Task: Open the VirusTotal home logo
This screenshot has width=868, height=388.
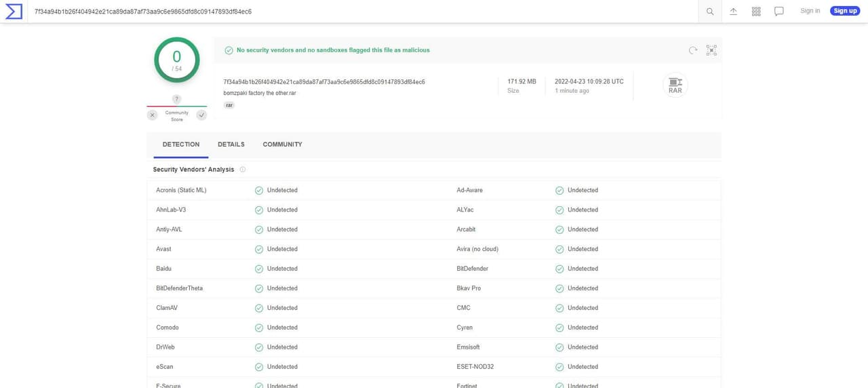Action: click(14, 11)
